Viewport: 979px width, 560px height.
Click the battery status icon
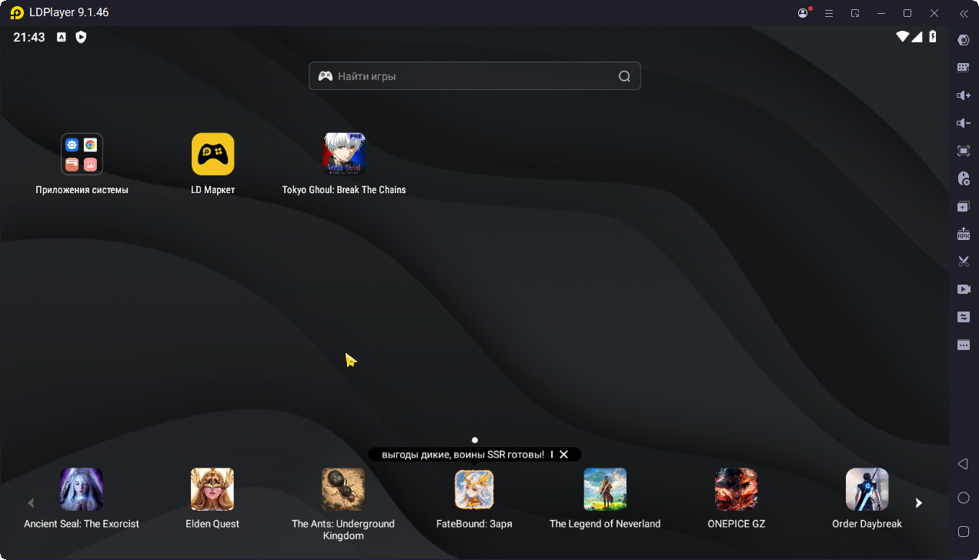pyautogui.click(x=933, y=36)
